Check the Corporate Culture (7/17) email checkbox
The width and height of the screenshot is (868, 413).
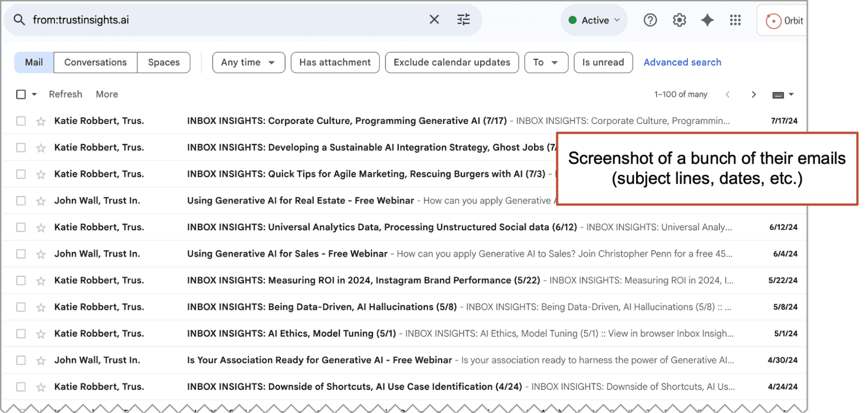(x=21, y=121)
